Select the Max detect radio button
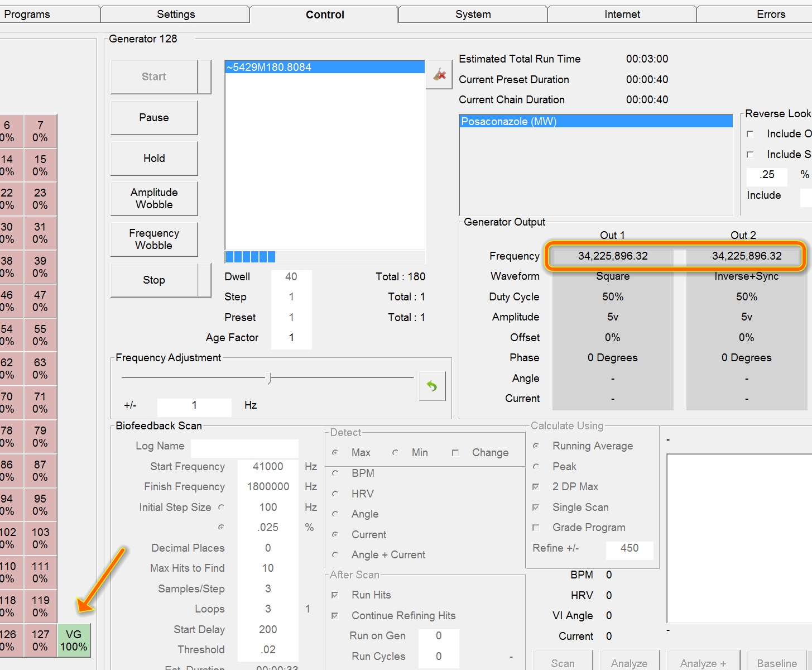The width and height of the screenshot is (812, 670). click(x=335, y=453)
